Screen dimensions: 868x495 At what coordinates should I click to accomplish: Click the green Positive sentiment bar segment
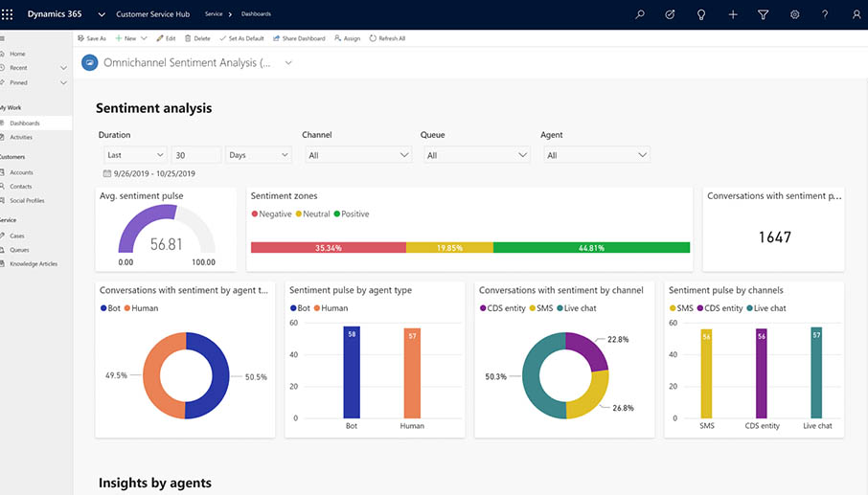591,247
